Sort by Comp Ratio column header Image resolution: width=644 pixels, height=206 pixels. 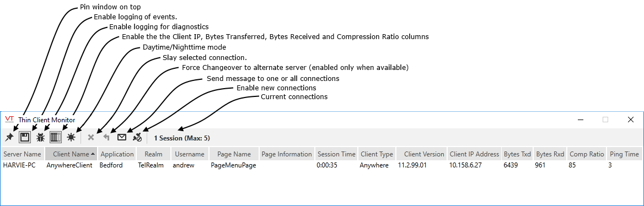[587, 154]
